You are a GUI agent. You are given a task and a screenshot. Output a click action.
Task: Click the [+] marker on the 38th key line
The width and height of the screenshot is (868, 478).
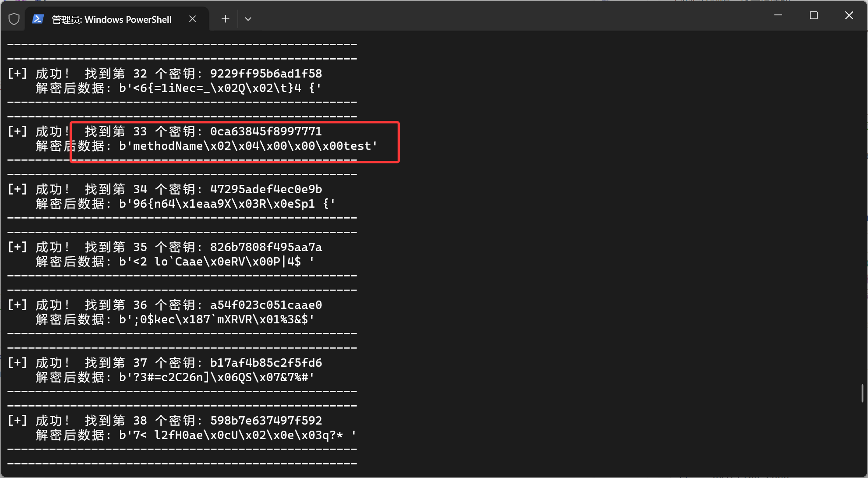point(18,421)
